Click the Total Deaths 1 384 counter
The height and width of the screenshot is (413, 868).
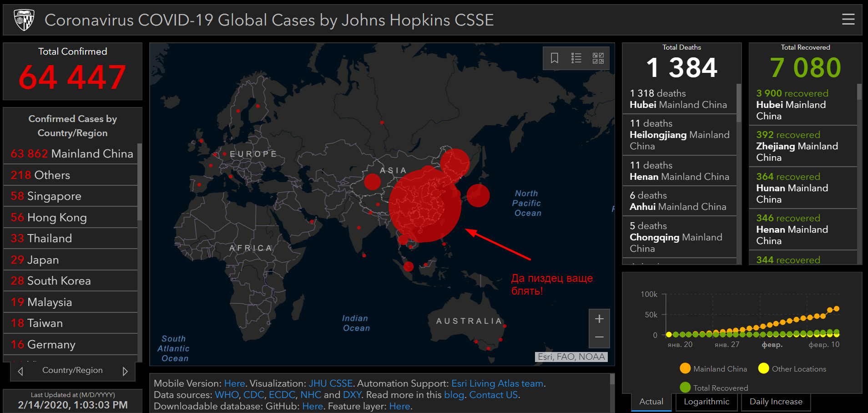click(681, 67)
